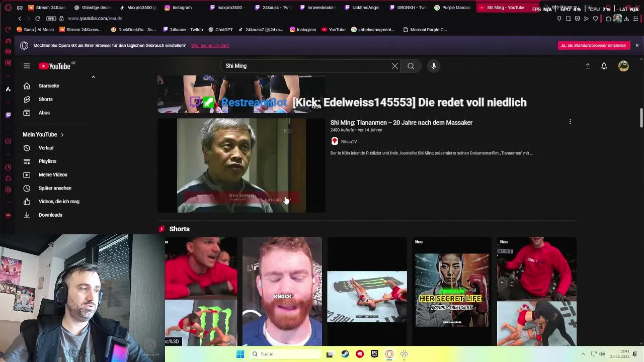The width and height of the screenshot is (644, 362).
Task: Open DuckDuckGo bookmark
Action: pyautogui.click(x=133, y=30)
